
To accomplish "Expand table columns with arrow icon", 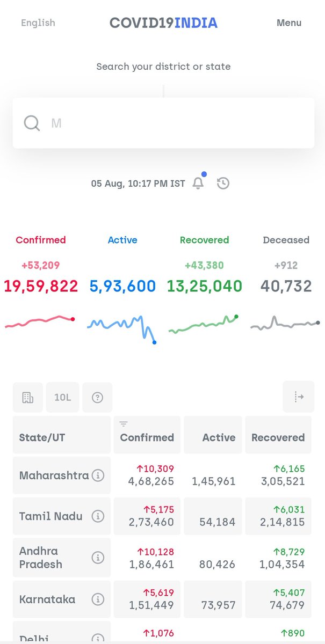I will pyautogui.click(x=299, y=397).
